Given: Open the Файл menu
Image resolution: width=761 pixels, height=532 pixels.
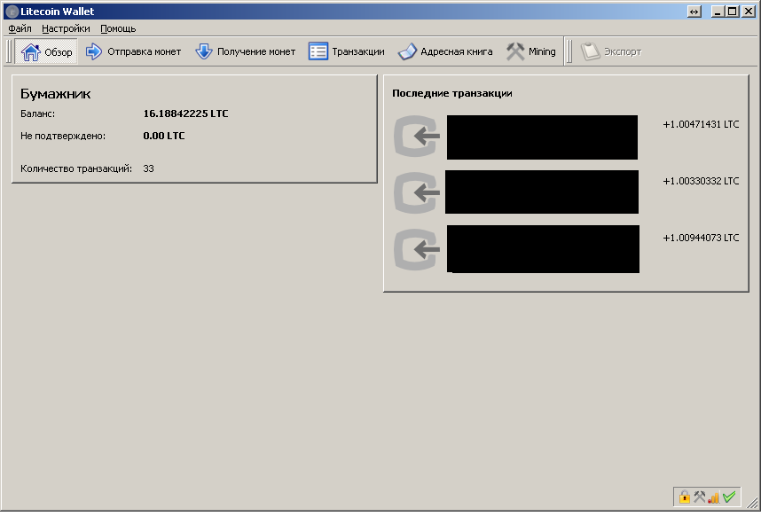Looking at the screenshot, I should pyautogui.click(x=20, y=28).
